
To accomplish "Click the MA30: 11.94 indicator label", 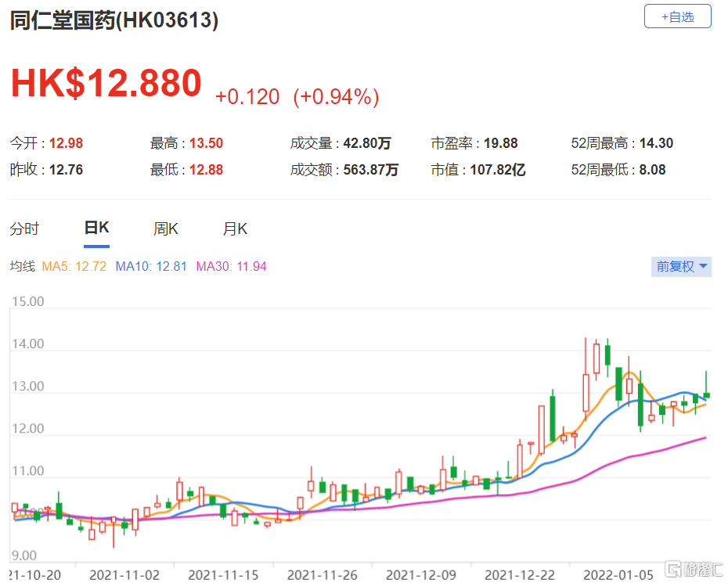I will [231, 266].
